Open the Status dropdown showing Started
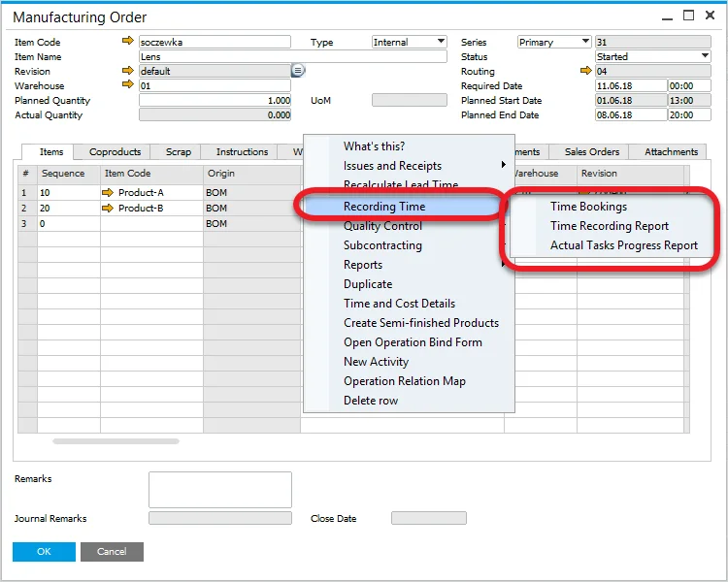This screenshot has height=582, width=728. (x=705, y=56)
